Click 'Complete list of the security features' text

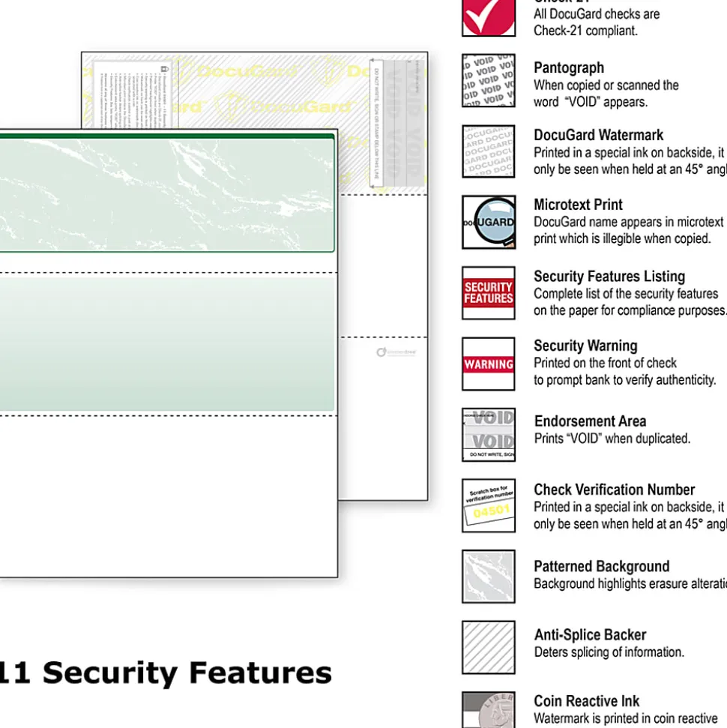626,294
